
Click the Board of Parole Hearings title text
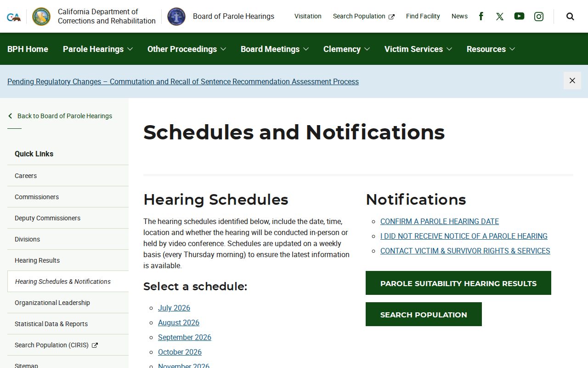[x=233, y=16]
